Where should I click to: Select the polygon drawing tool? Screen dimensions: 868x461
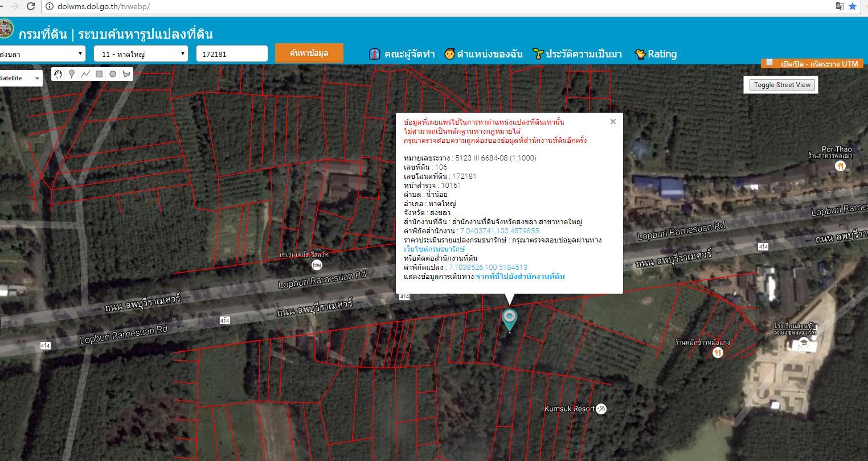coord(126,74)
